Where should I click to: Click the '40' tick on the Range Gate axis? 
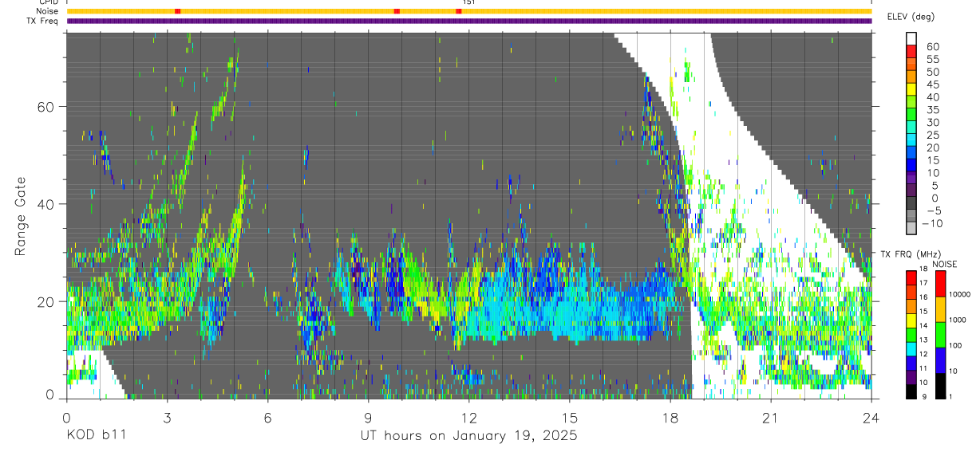coord(46,204)
